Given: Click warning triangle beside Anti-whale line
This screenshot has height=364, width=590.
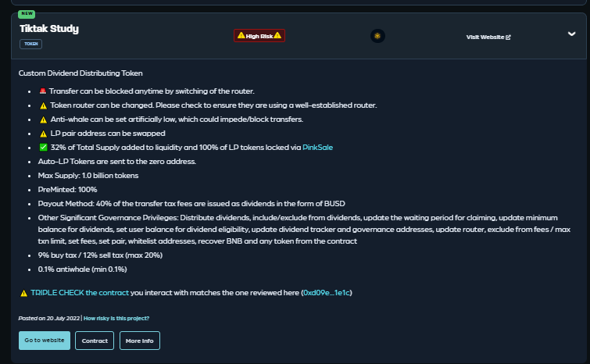Looking at the screenshot, I should (43, 120).
